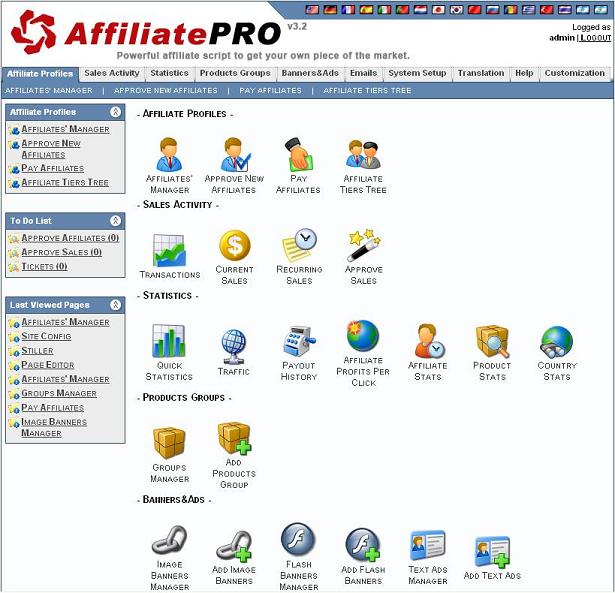Switch to the Emails tab
The height and width of the screenshot is (593, 615).
363,73
